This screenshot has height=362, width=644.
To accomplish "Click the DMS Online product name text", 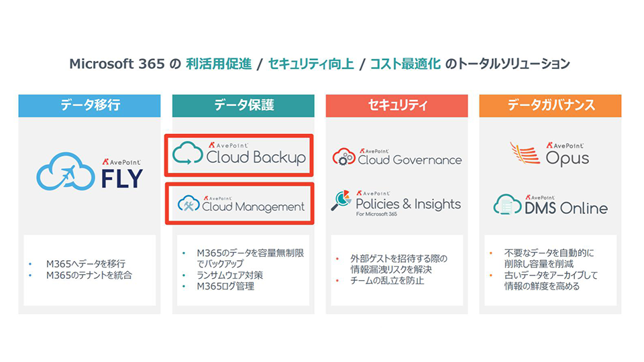I will coord(567,208).
